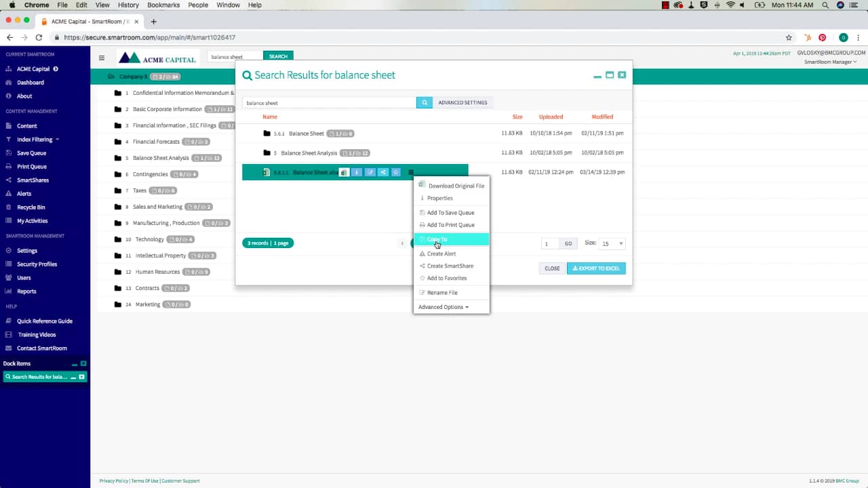Image resolution: width=868 pixels, height=488 pixels.
Task: Click the top header search box
Action: tap(235, 56)
